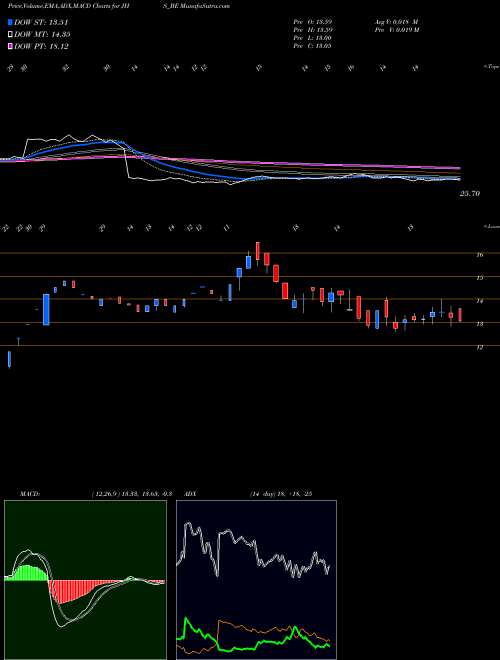Click the price axis label 16
This screenshot has height=660, width=500.
click(x=479, y=255)
